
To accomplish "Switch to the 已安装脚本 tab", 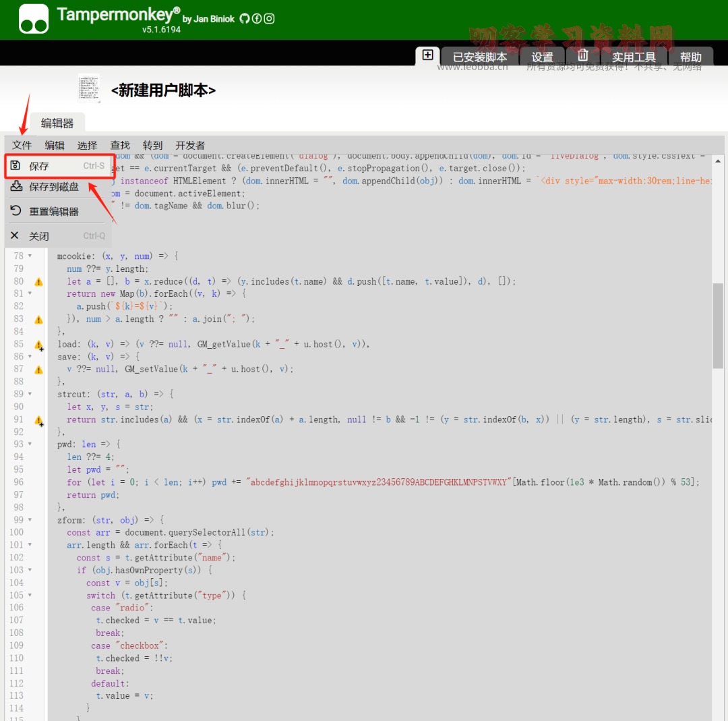I will tap(479, 57).
